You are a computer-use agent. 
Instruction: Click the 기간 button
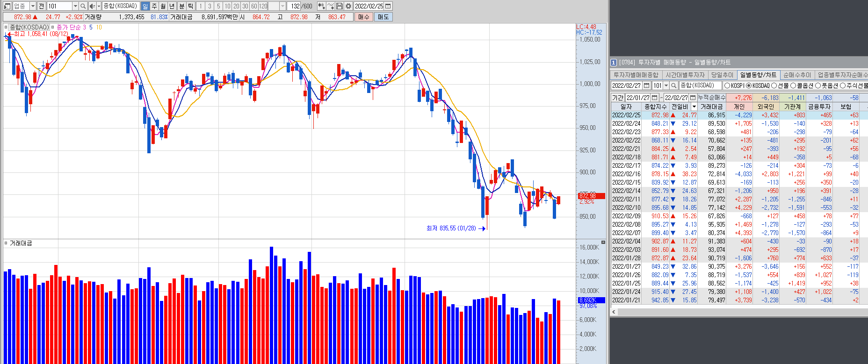pos(618,98)
